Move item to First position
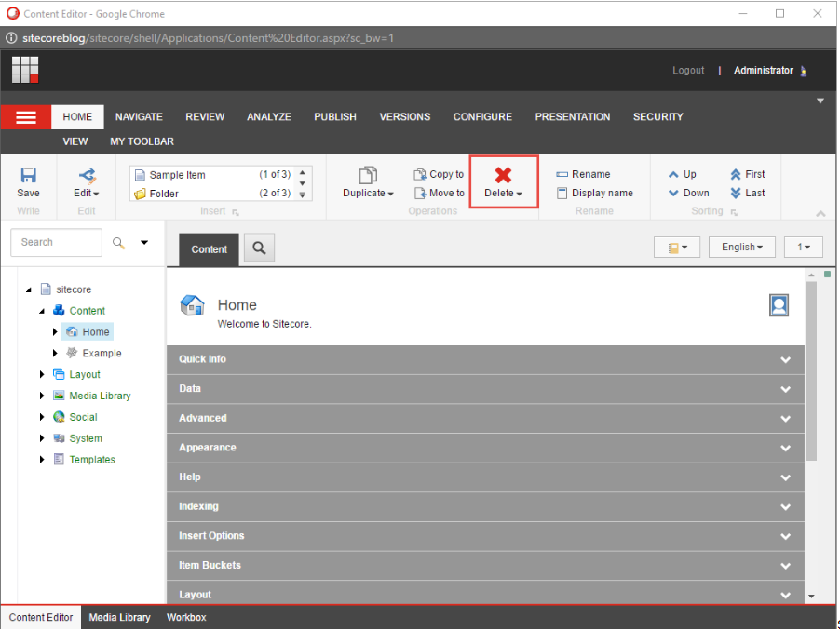This screenshot has width=840, height=631. click(748, 174)
